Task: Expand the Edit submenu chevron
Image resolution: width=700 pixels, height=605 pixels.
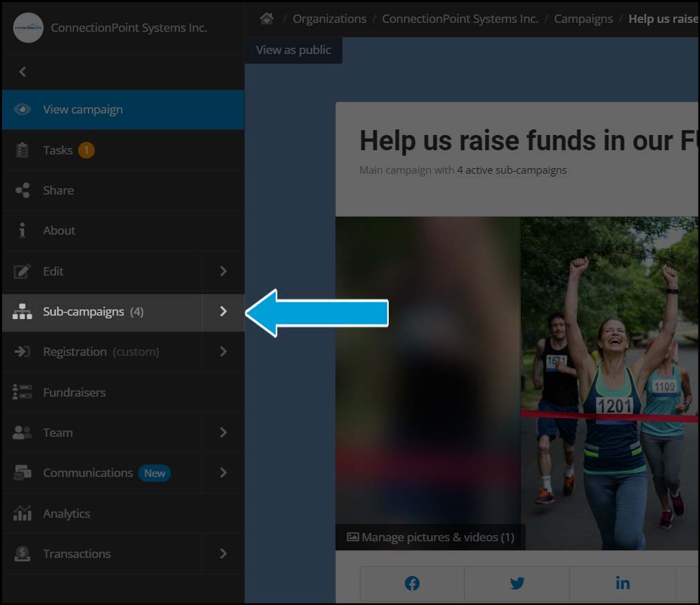Action: click(223, 271)
